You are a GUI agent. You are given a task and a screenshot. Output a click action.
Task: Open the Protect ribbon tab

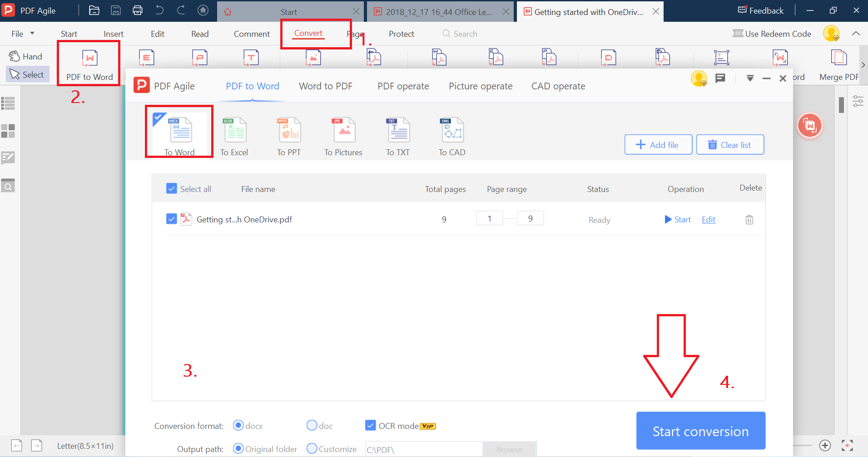(402, 34)
